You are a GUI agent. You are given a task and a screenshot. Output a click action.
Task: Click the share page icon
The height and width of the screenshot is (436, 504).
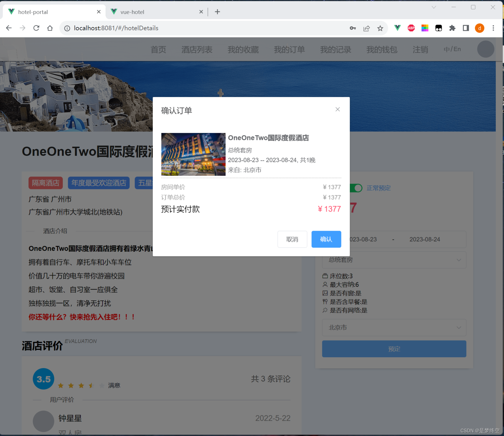[366, 28]
